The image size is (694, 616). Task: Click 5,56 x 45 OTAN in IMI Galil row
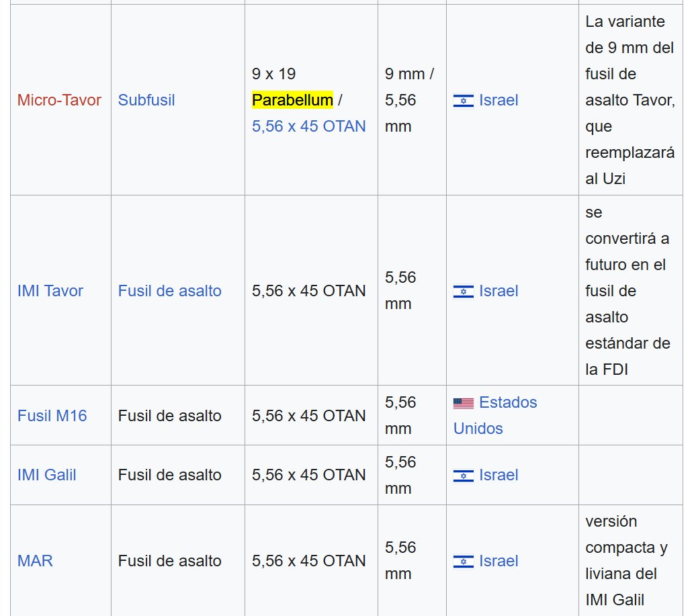pos(309,475)
